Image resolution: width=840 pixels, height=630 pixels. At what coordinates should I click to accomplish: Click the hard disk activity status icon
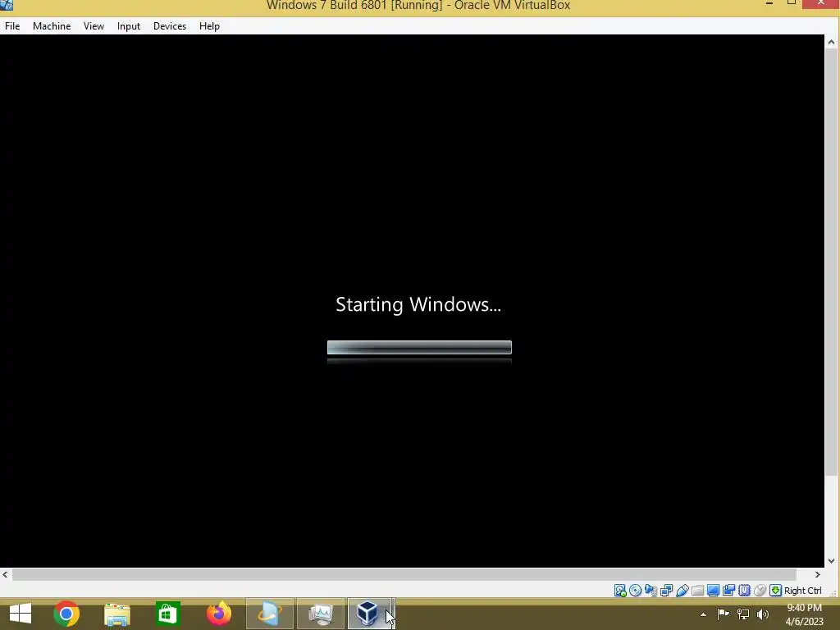tap(620, 591)
